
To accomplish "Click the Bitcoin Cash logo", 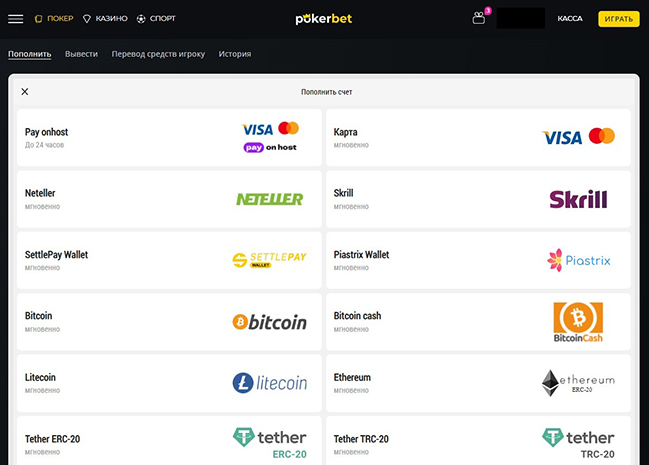I will [x=578, y=322].
